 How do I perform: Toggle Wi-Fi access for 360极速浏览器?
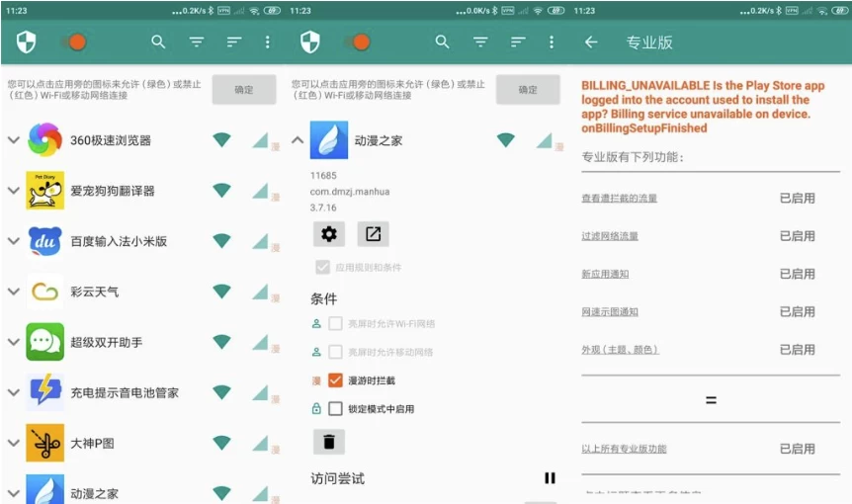pyautogui.click(x=222, y=140)
